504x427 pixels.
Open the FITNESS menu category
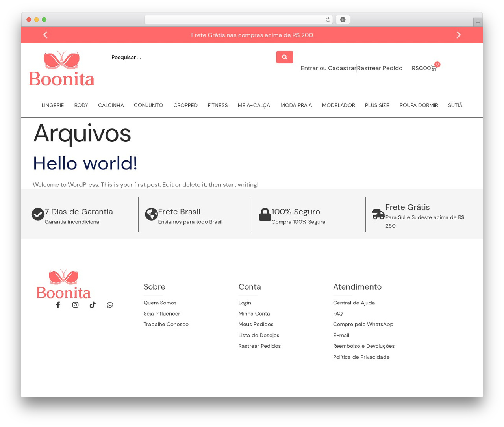click(218, 105)
